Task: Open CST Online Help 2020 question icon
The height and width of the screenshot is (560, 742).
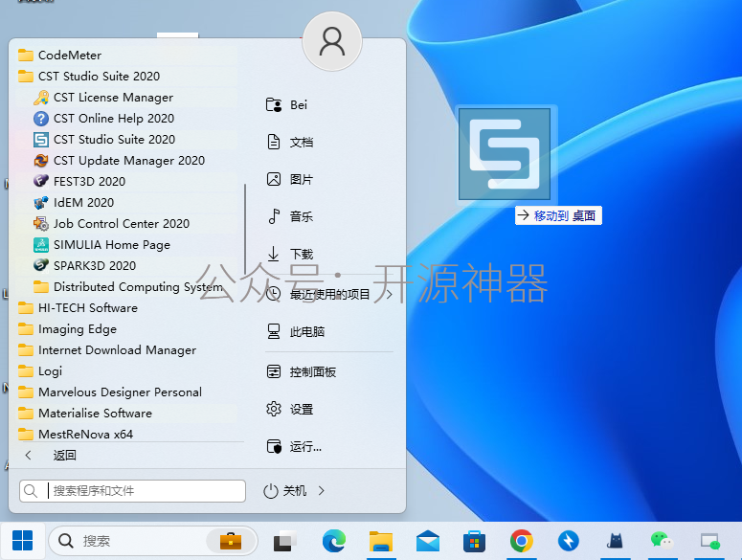Action: tap(41, 119)
